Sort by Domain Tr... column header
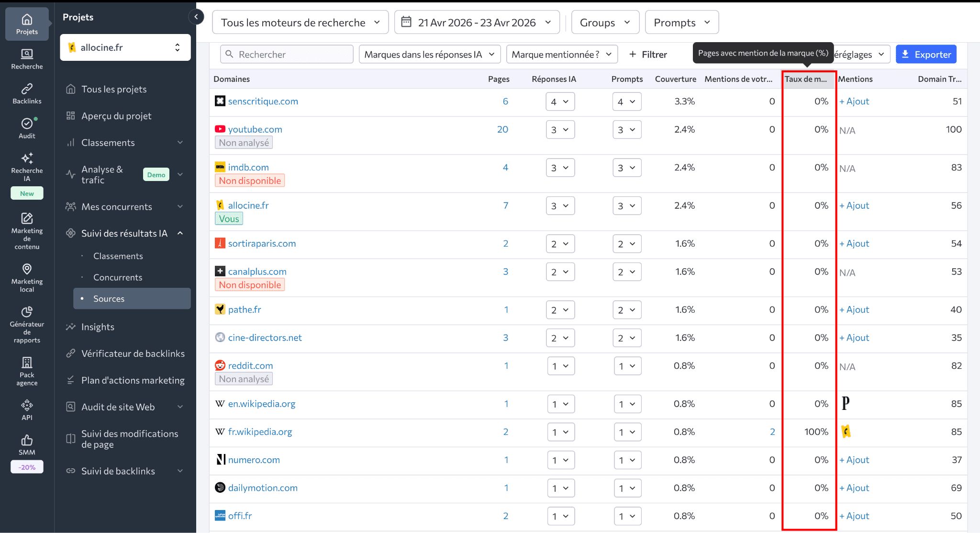This screenshot has width=980, height=533. point(939,79)
